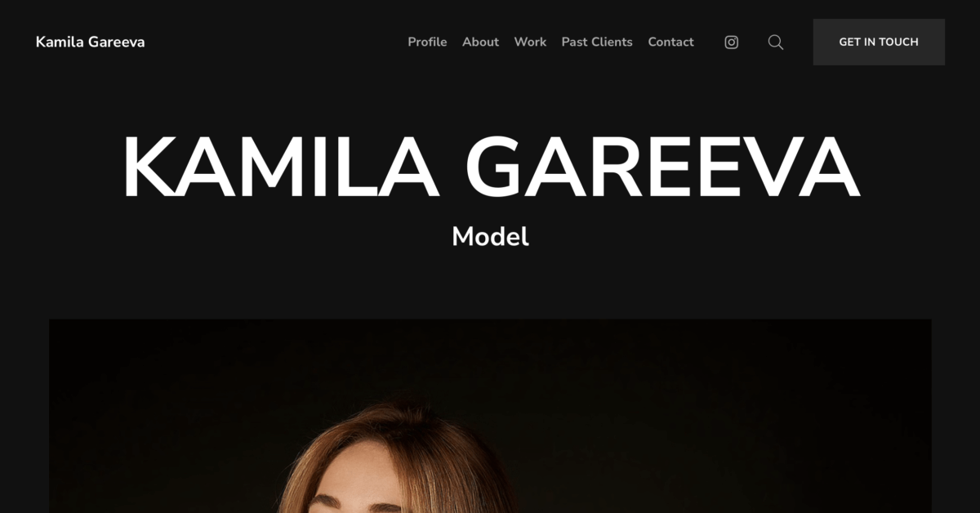Navigate to the Contact page

tap(670, 42)
